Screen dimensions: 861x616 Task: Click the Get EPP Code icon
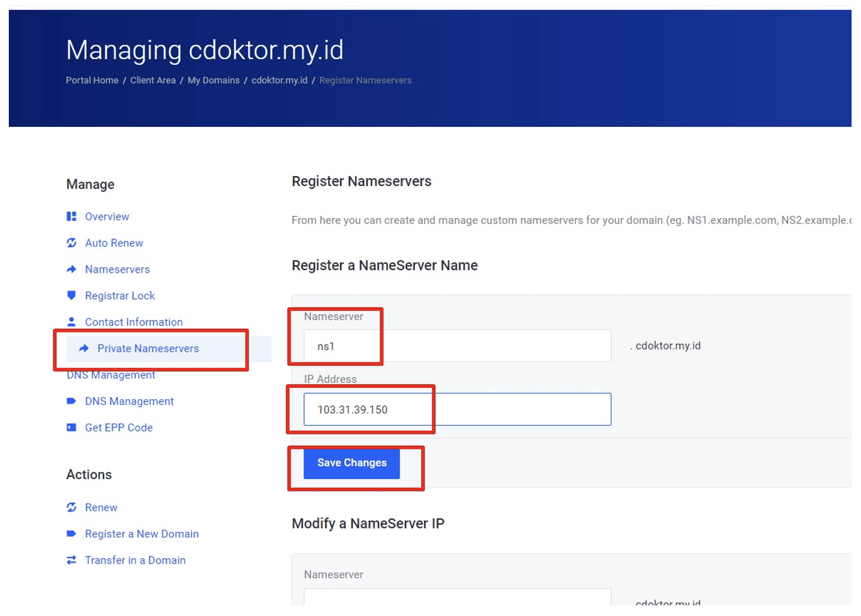click(x=72, y=427)
